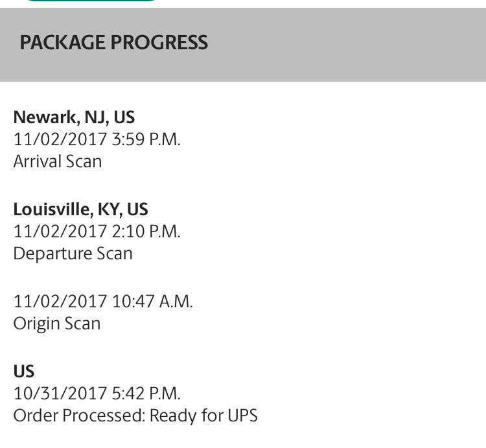Tap the word Newark in first entry
486x448 pixels.
coord(44,117)
